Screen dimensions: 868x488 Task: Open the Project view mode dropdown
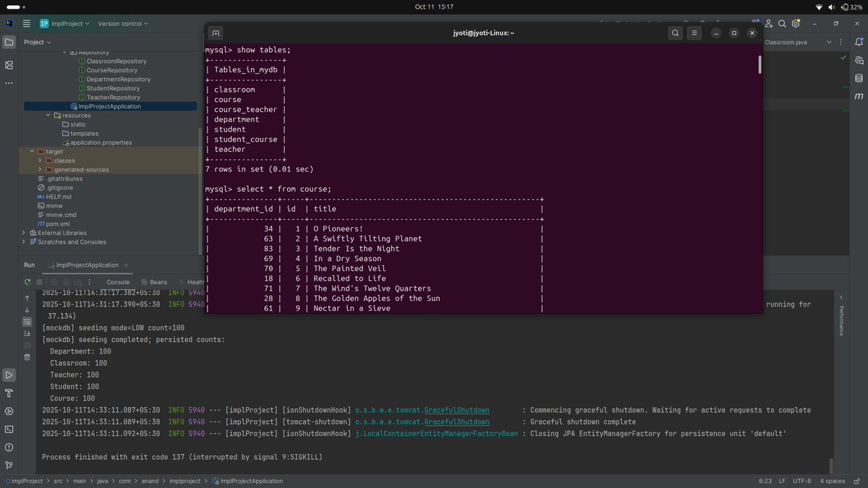click(37, 42)
